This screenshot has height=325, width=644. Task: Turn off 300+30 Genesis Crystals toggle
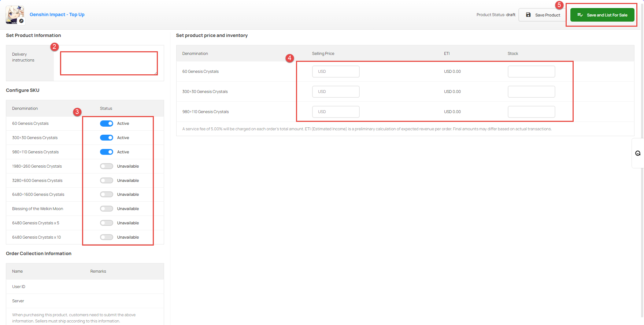pyautogui.click(x=107, y=138)
